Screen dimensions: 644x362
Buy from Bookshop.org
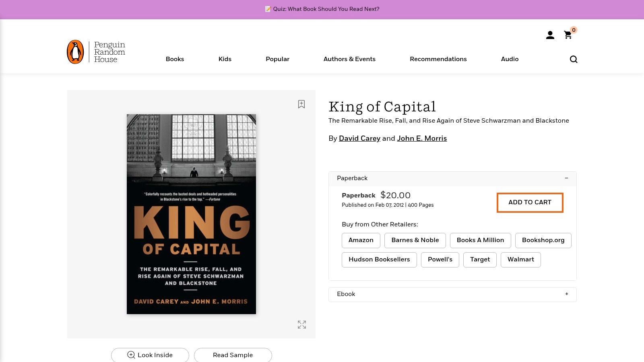[543, 240]
